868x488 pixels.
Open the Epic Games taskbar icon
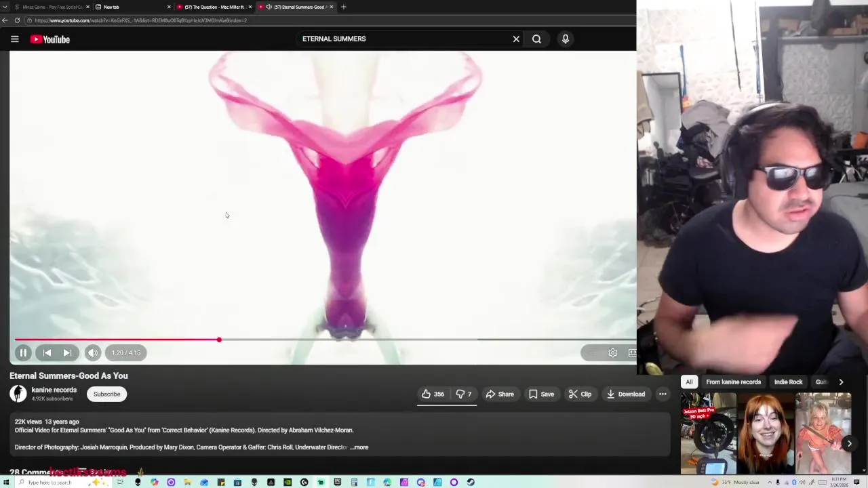[337, 482]
